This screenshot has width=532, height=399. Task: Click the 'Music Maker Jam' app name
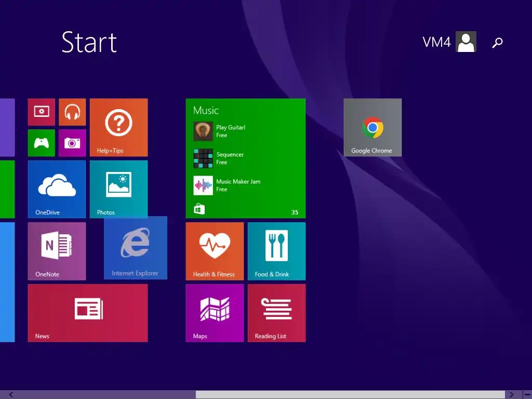click(x=238, y=181)
